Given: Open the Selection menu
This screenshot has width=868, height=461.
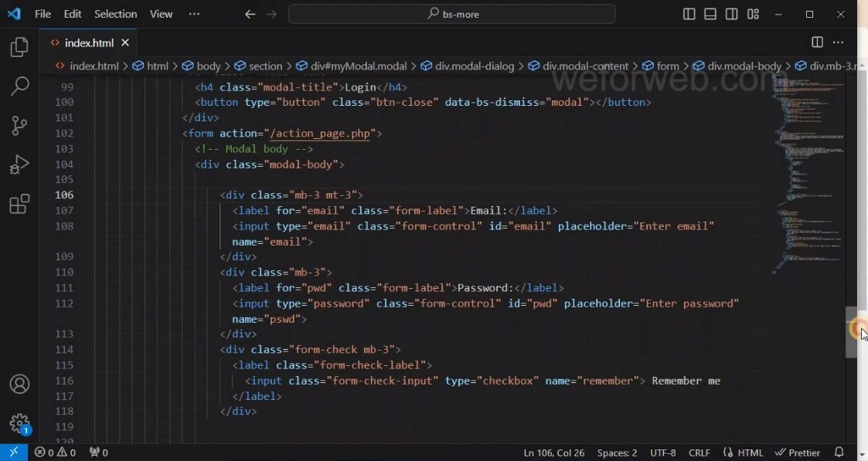Looking at the screenshot, I should pyautogui.click(x=115, y=14).
